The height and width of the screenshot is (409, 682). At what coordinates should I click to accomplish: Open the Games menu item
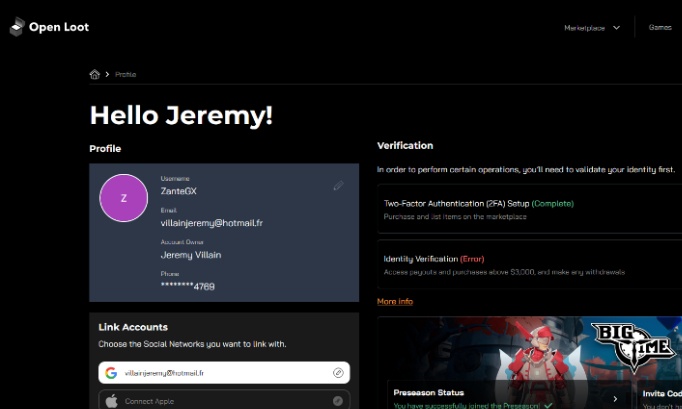coord(660,28)
